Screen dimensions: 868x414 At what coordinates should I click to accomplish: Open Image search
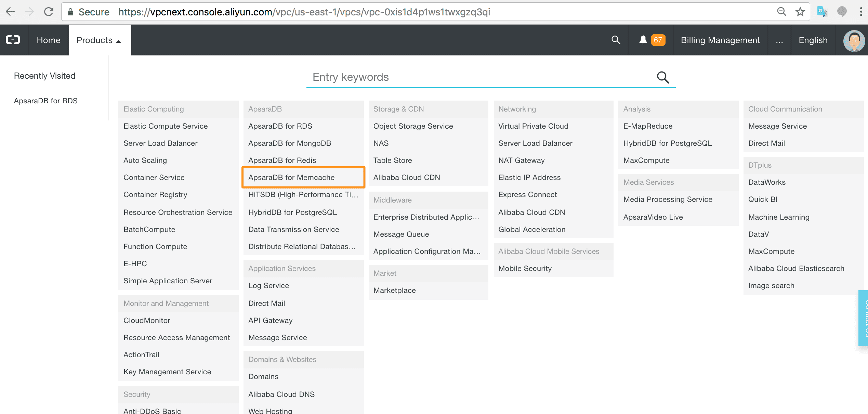(x=771, y=285)
